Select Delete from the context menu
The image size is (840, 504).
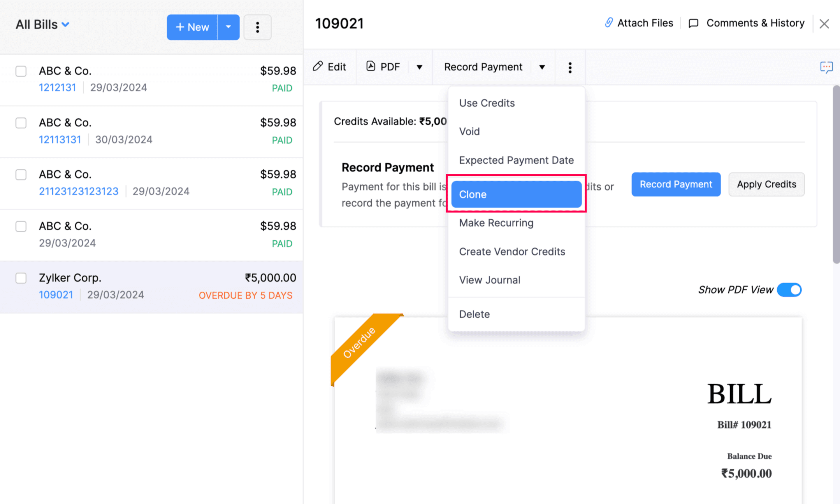point(474,314)
